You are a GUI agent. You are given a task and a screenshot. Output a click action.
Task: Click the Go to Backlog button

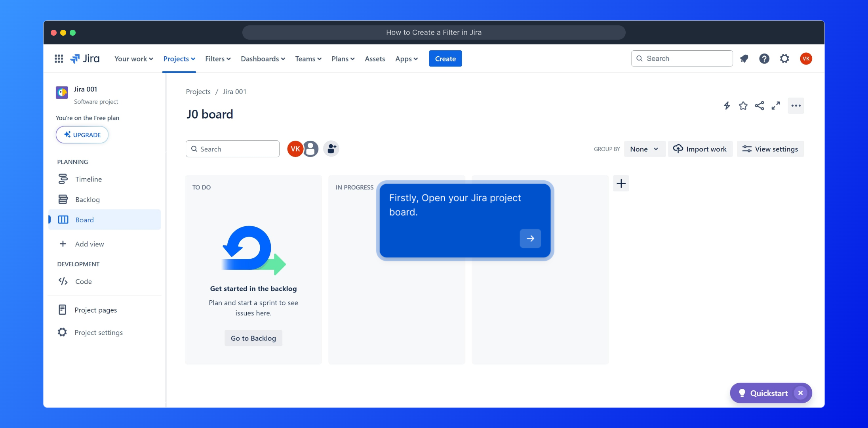click(x=253, y=338)
